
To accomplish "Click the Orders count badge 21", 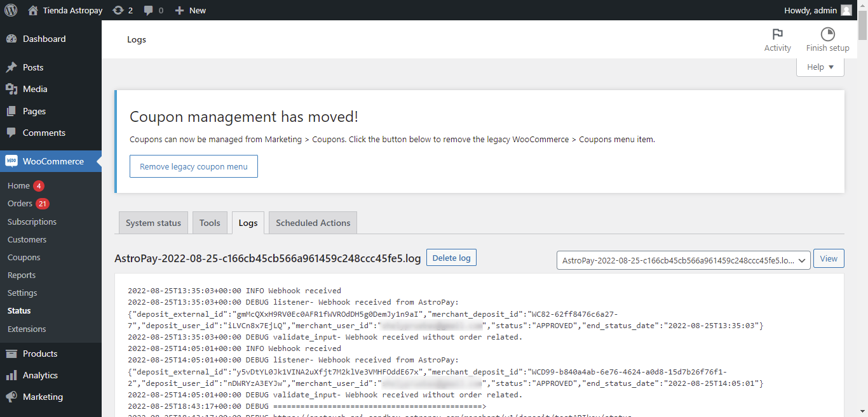I will (43, 204).
